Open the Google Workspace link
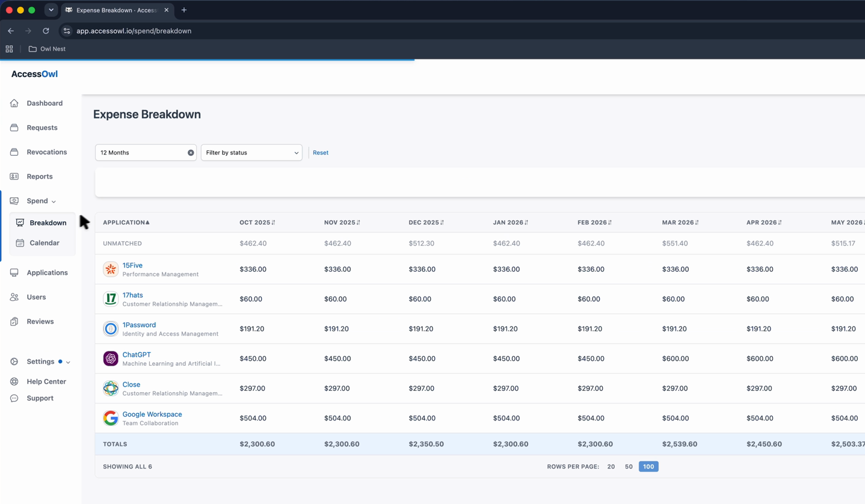Image resolution: width=865 pixels, height=504 pixels. point(152,414)
